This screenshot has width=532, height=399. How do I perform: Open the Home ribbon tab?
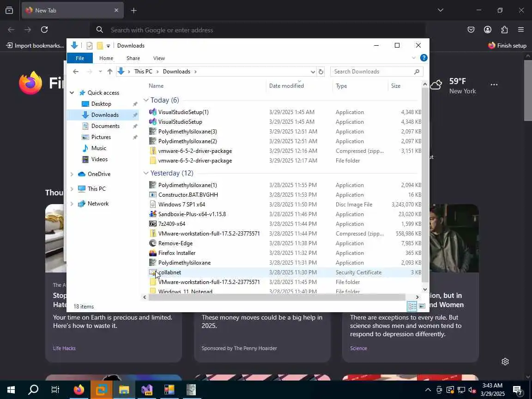(x=106, y=58)
